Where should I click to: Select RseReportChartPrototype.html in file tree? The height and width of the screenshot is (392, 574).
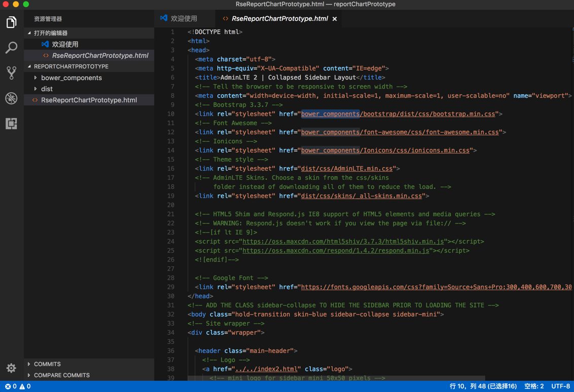click(x=89, y=100)
